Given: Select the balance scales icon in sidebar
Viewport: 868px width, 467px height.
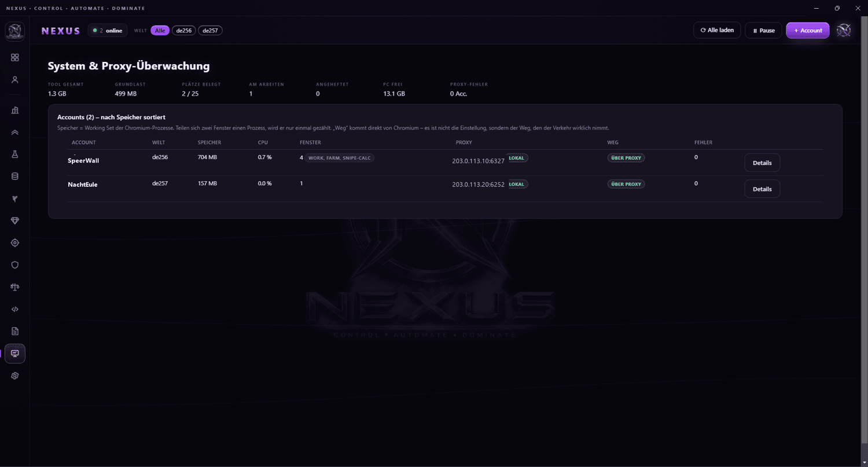Looking at the screenshot, I should tap(15, 287).
